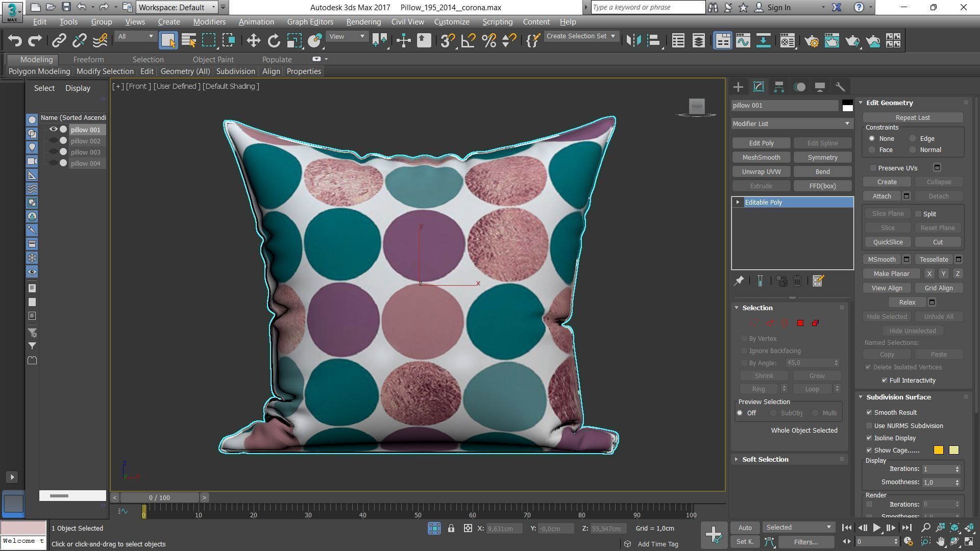Open Select by Name dialog icon

[189, 41]
